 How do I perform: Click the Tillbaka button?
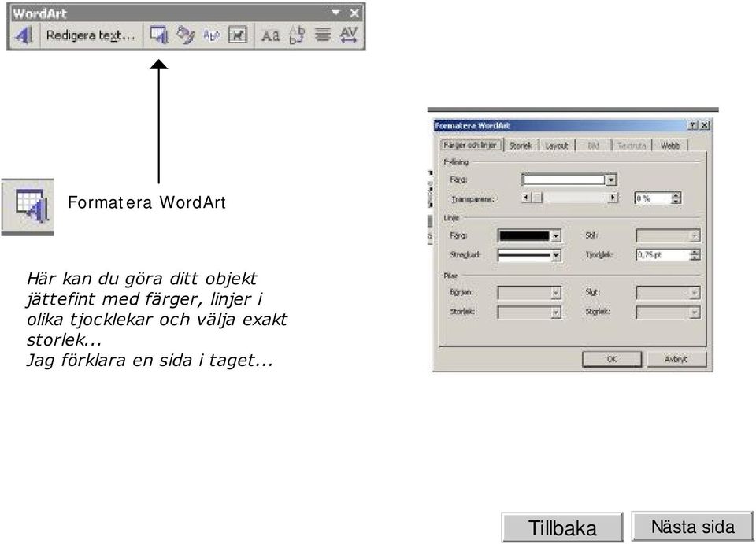coord(562,527)
